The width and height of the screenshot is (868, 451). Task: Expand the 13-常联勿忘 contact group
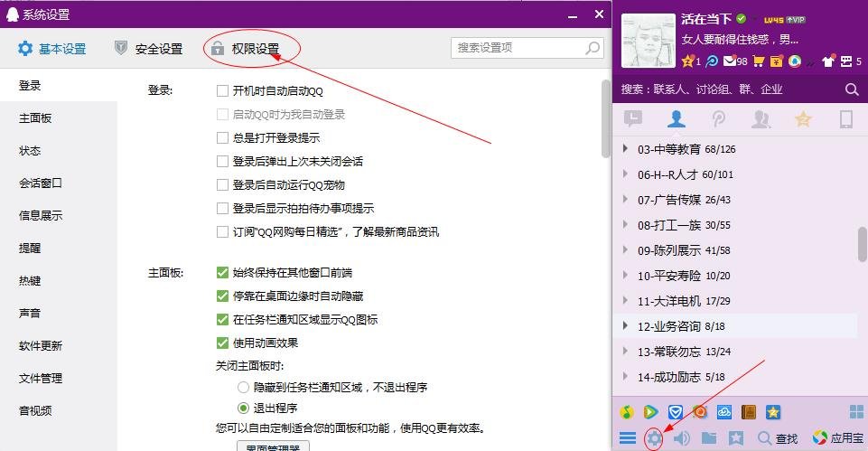pyautogui.click(x=625, y=351)
